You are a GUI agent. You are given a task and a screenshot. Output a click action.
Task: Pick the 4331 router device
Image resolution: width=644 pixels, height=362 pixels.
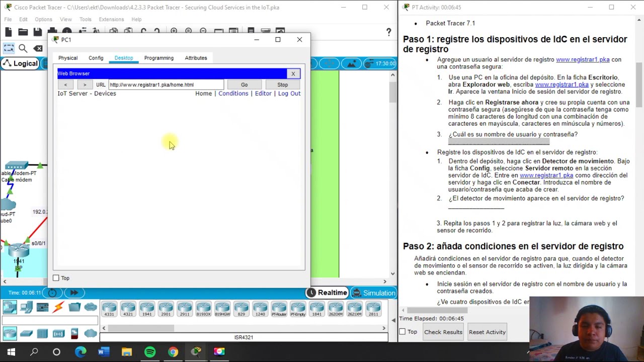click(109, 309)
